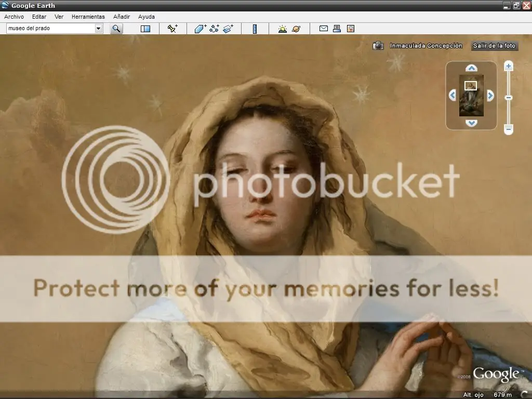The width and height of the screenshot is (532, 399).
Task: Minimize the Google Earth window
Action: coord(507,5)
